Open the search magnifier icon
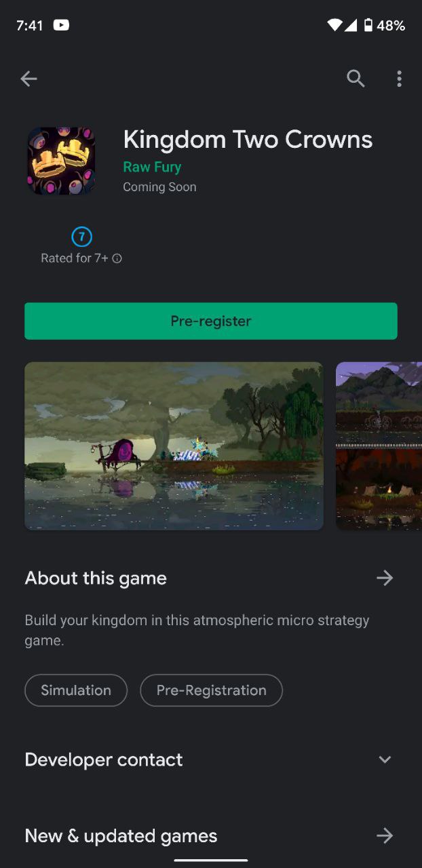Image resolution: width=422 pixels, height=868 pixels. point(356,79)
